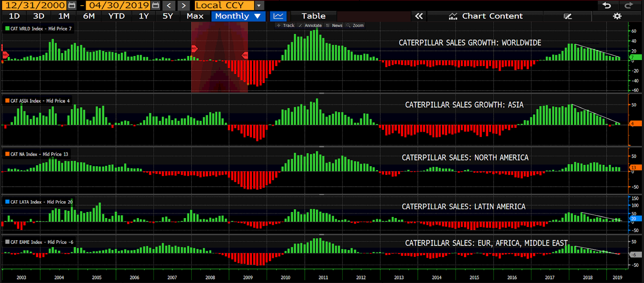Screen dimensions: 644x283
Task: Select the 6M time range
Action: tap(89, 16)
